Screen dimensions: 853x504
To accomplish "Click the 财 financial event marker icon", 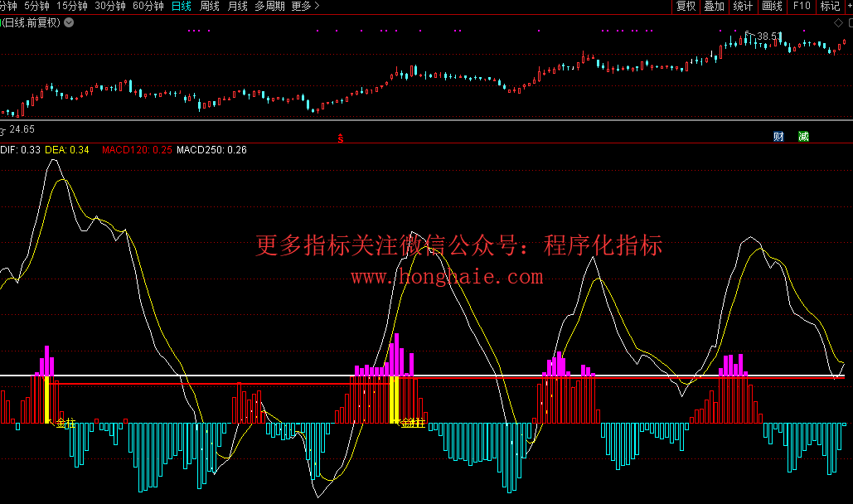I will 778,137.
